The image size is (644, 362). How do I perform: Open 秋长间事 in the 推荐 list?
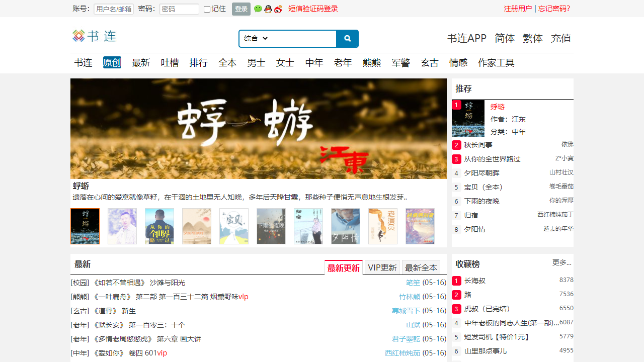(x=478, y=145)
